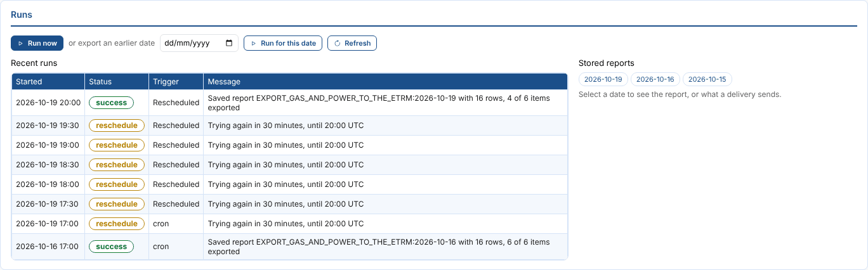Open the calendar picker icon
This screenshot has height=270, width=868.
[x=230, y=43]
